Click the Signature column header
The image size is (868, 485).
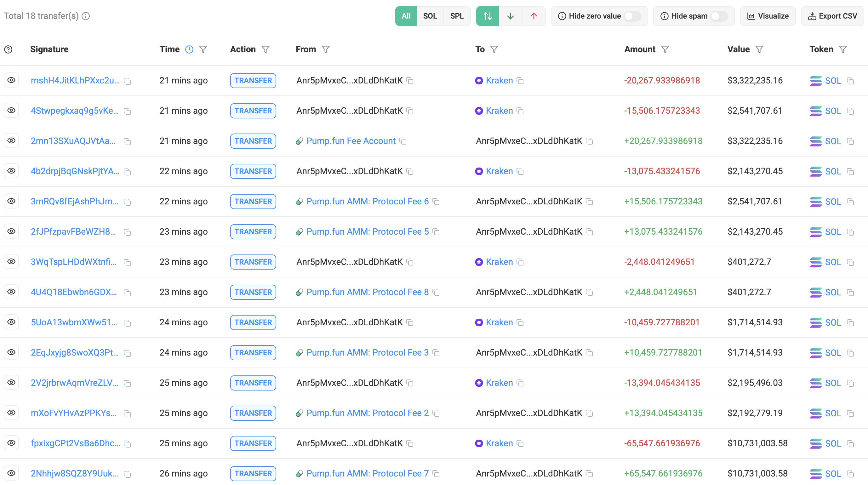pos(49,49)
